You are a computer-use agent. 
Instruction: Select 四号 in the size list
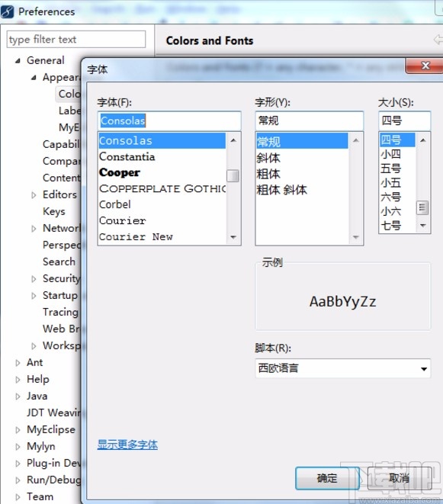[x=397, y=140]
